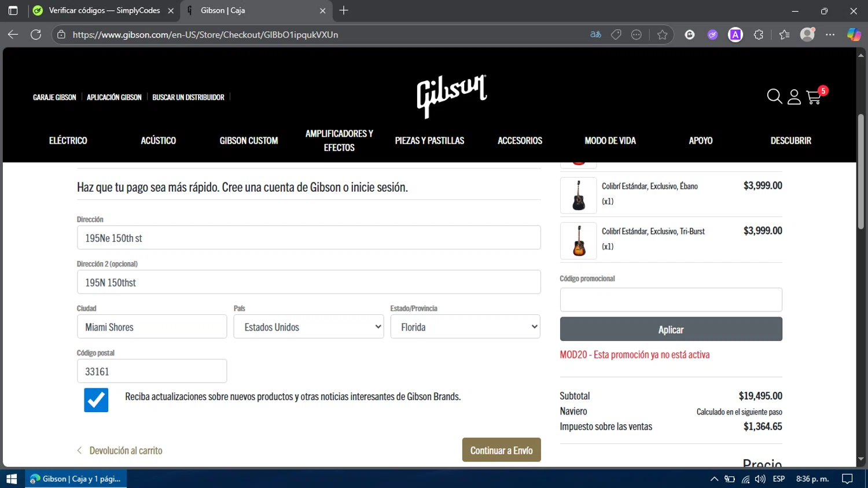Launch the Copilot sidebar icon
Screen dimensions: 868x488
[854, 35]
